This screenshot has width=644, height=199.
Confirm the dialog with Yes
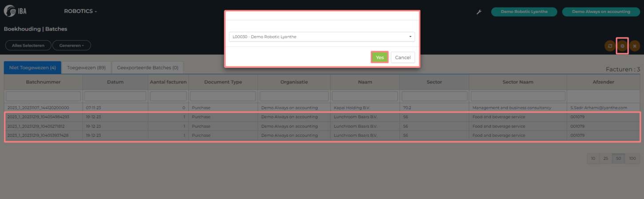point(380,57)
